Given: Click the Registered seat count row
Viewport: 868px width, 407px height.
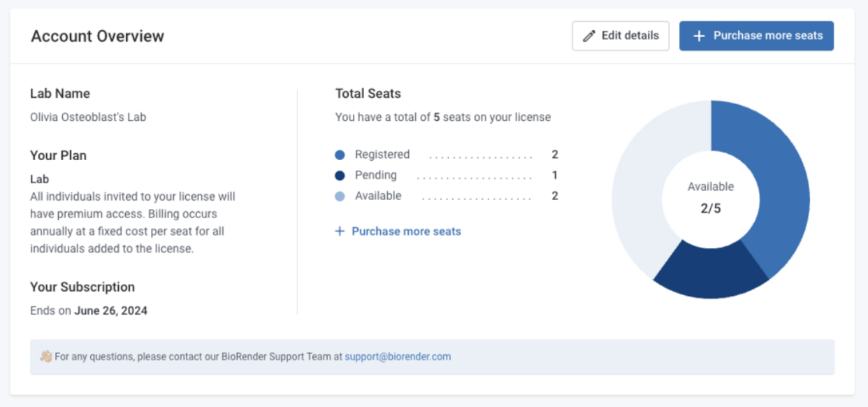Looking at the screenshot, I should point(447,155).
